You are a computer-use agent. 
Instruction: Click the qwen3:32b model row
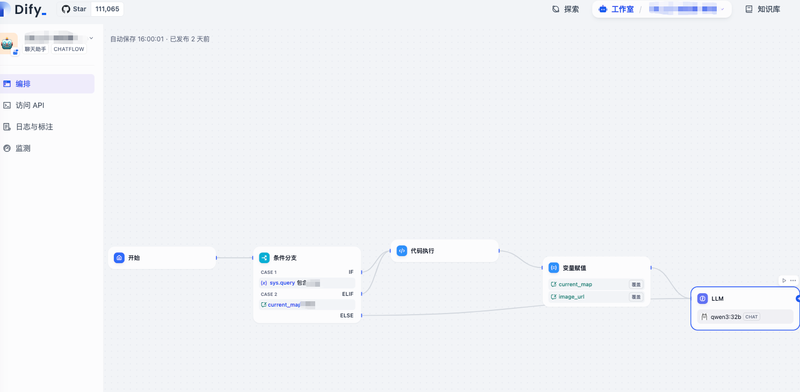745,316
